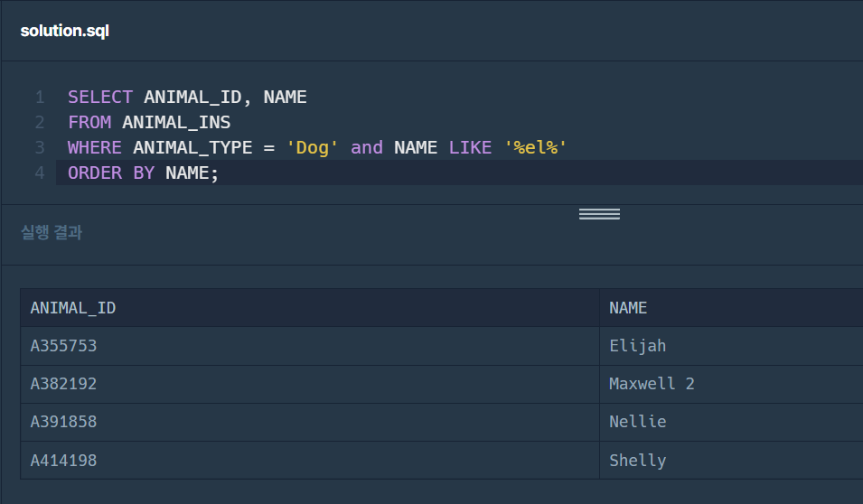
Task: Click the NAME column header in results
Action: point(731,308)
